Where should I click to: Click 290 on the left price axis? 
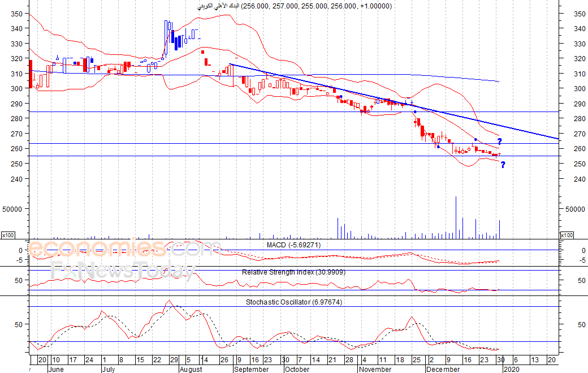pos(16,104)
